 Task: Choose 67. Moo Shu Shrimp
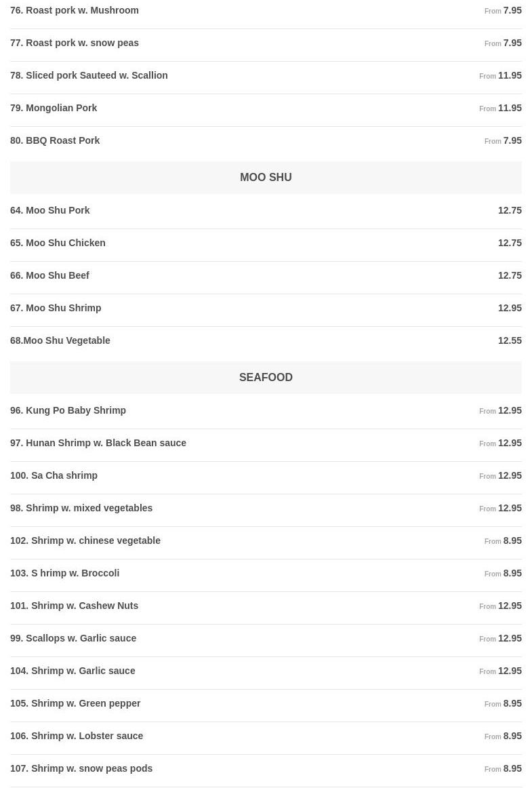[56, 309]
